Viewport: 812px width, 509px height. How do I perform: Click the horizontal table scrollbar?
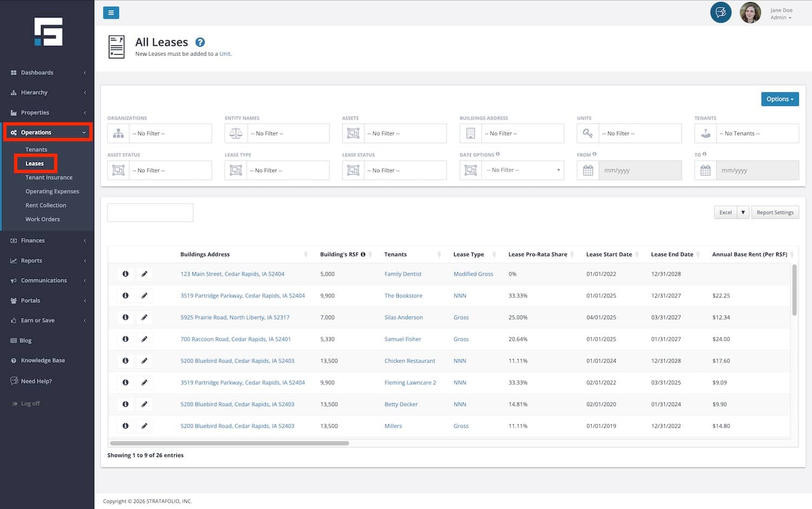[x=230, y=443]
